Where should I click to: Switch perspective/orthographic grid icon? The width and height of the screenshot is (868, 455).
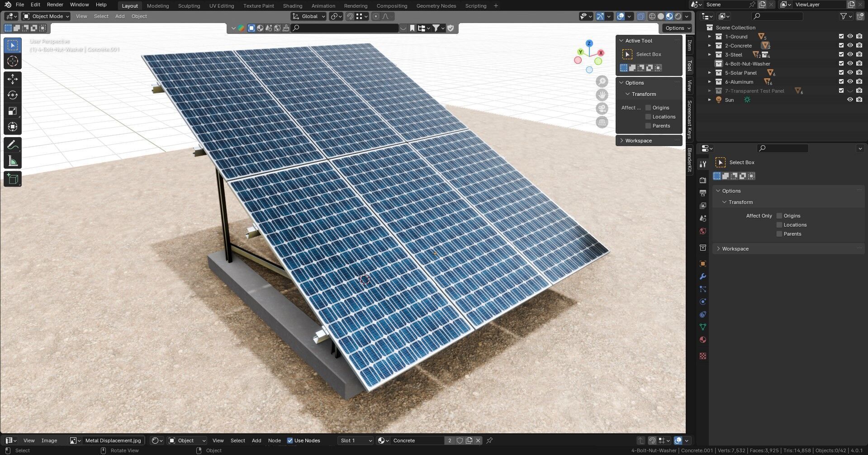pos(602,122)
